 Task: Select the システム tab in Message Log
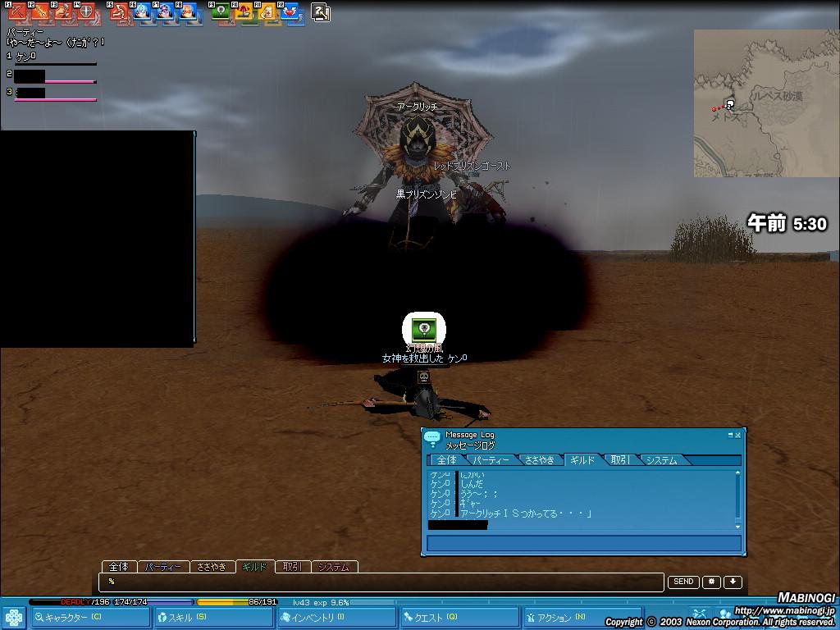click(x=662, y=459)
